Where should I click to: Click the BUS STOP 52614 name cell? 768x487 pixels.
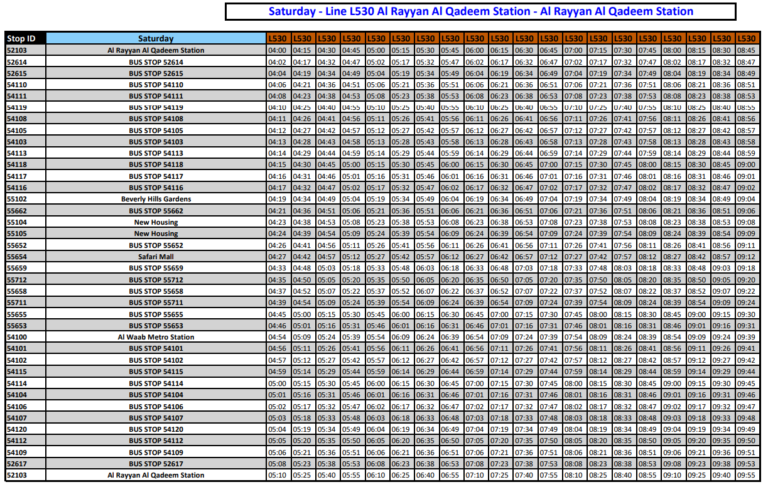(156, 61)
